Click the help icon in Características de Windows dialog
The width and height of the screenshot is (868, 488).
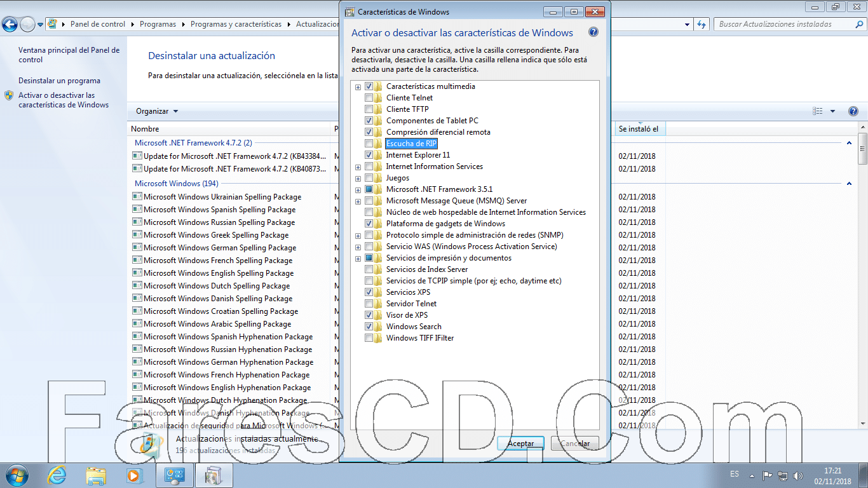tap(593, 32)
